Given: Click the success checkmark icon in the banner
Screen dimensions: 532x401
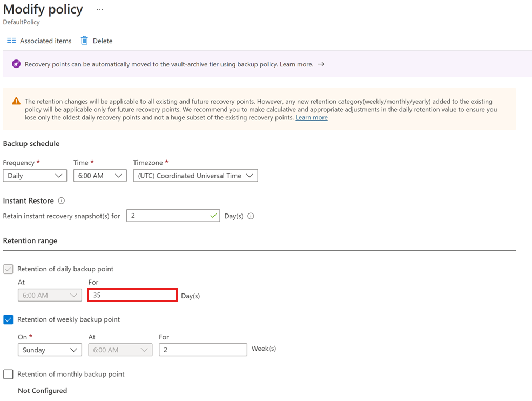Looking at the screenshot, I should pos(15,64).
